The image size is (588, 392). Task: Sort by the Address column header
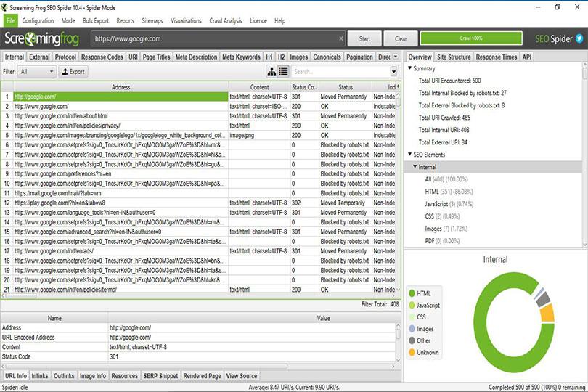coord(121,86)
